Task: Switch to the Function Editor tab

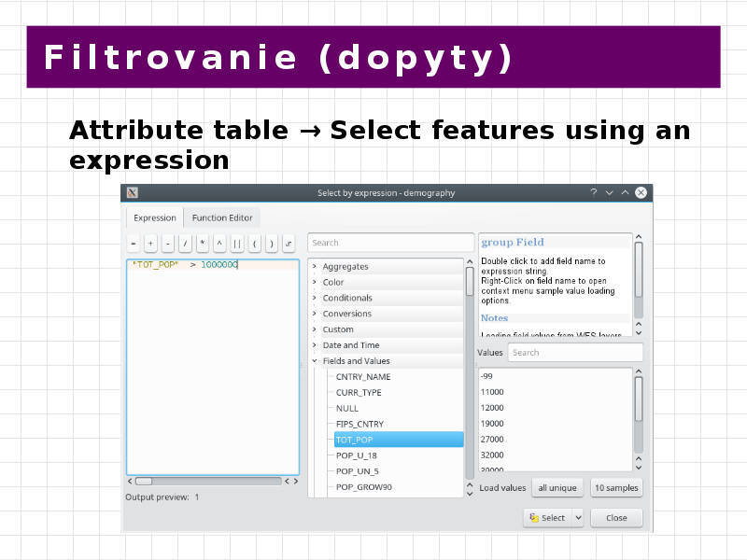Action: (x=222, y=217)
